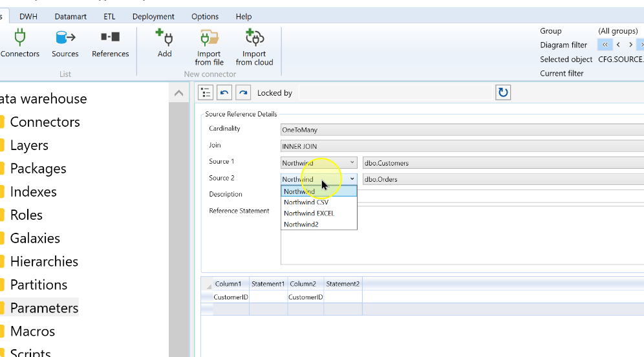Screen dimensions: 644x357
Task: Select Connectors in the navigation tree
Action: (45, 122)
